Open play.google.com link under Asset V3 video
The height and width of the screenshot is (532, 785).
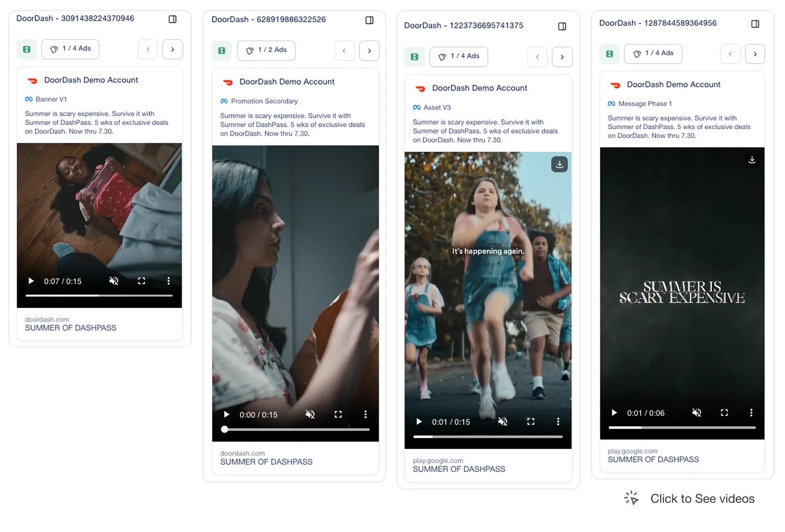pyautogui.click(x=438, y=461)
